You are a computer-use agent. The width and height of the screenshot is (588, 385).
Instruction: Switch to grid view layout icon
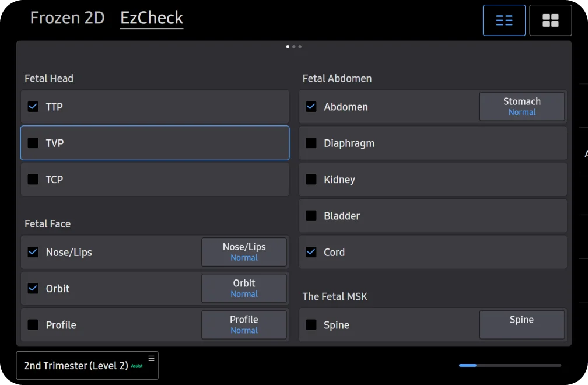[x=550, y=20]
